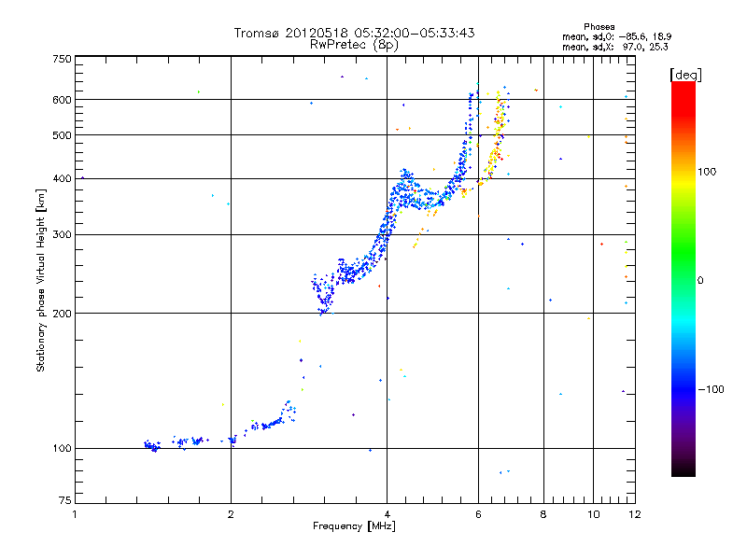Viewport: 747px width, 560px height.
Task: Click the y-axis tick label '200'
Action: coord(62,314)
